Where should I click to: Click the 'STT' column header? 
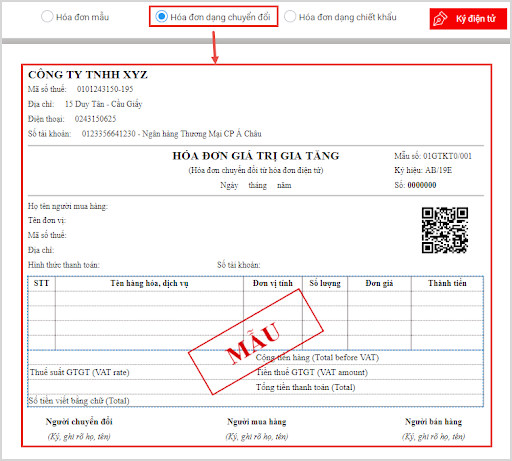pyautogui.click(x=41, y=283)
